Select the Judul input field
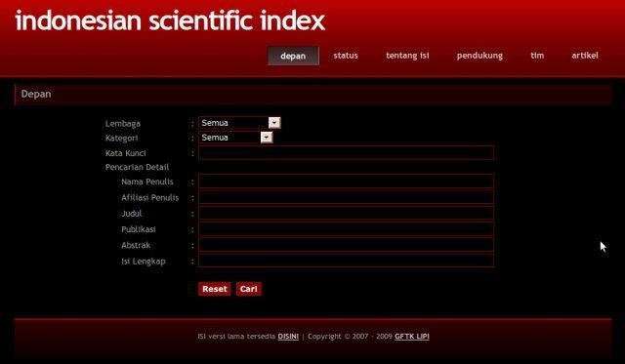 (346, 213)
